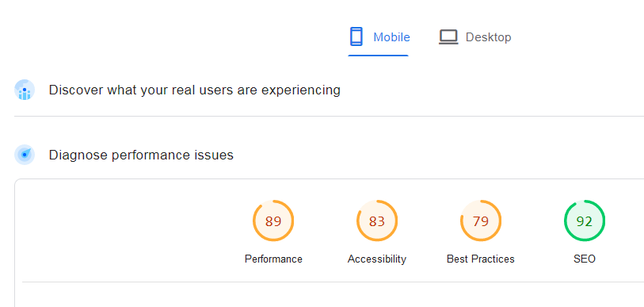Click the Diagnose performance radar icon

pos(25,155)
